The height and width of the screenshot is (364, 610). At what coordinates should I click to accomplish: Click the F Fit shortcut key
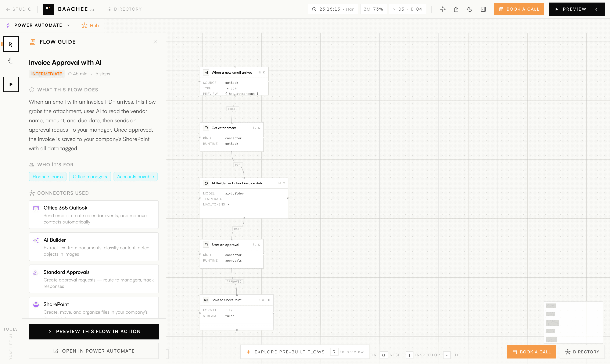pyautogui.click(x=446, y=355)
